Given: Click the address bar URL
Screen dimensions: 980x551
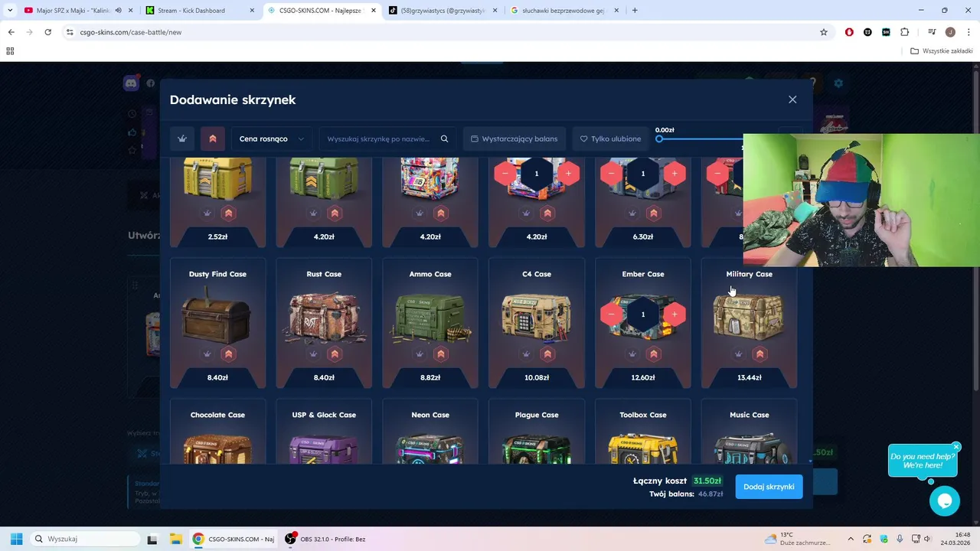Looking at the screenshot, I should click(131, 32).
